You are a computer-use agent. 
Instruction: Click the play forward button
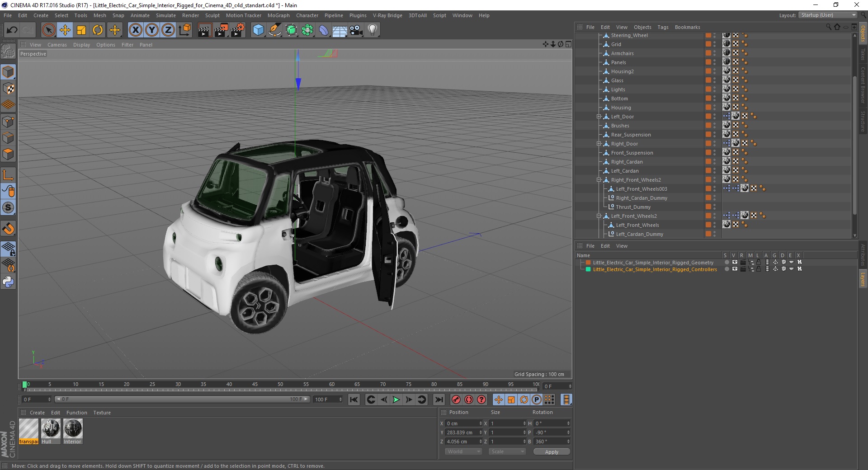396,399
